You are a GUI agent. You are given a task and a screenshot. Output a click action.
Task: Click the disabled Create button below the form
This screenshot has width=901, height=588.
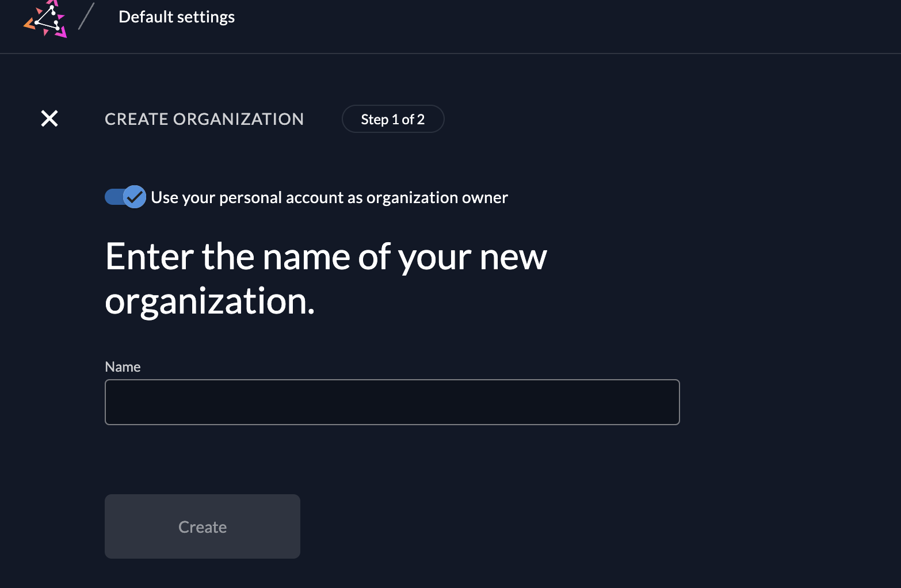(202, 526)
